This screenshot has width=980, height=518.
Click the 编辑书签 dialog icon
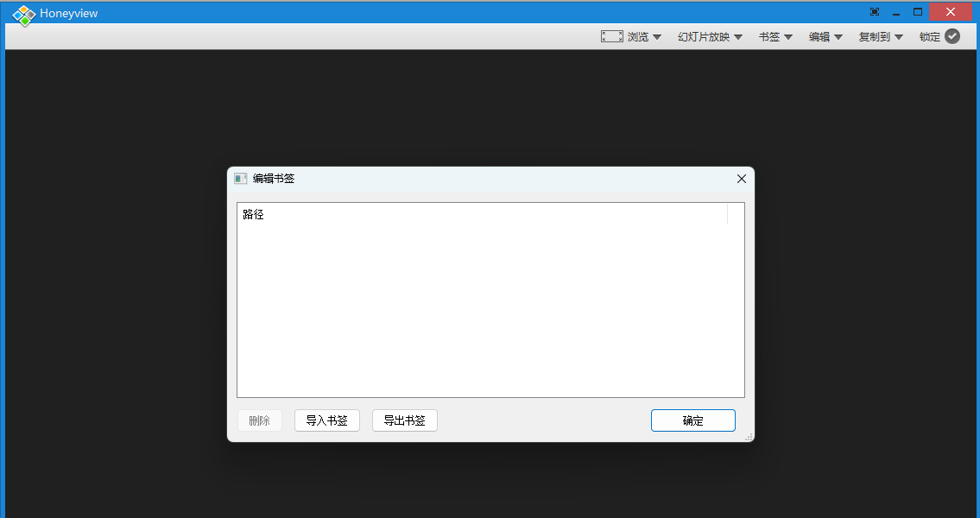[x=240, y=178]
